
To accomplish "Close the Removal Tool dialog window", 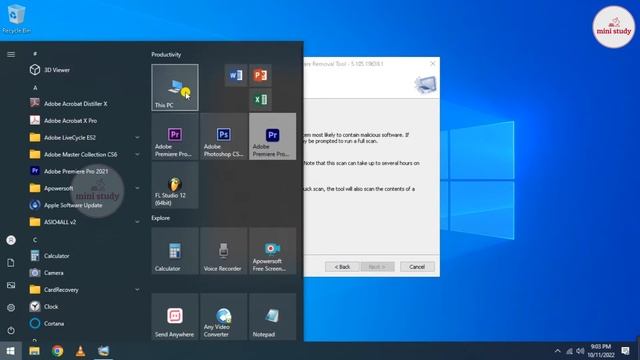I will pyautogui.click(x=433, y=63).
